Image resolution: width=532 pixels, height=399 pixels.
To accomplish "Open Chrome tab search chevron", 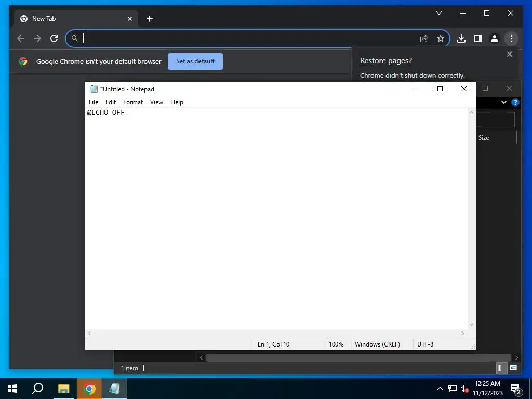I will tap(438, 13).
